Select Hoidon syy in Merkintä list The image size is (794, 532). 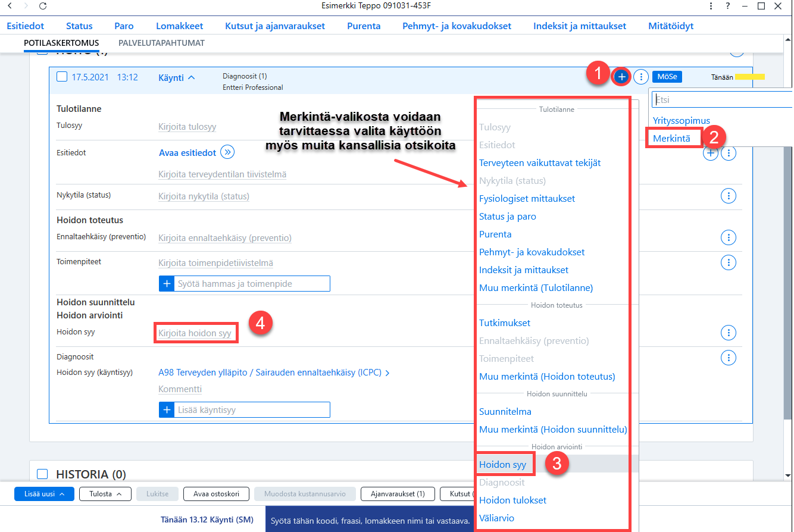502,465
